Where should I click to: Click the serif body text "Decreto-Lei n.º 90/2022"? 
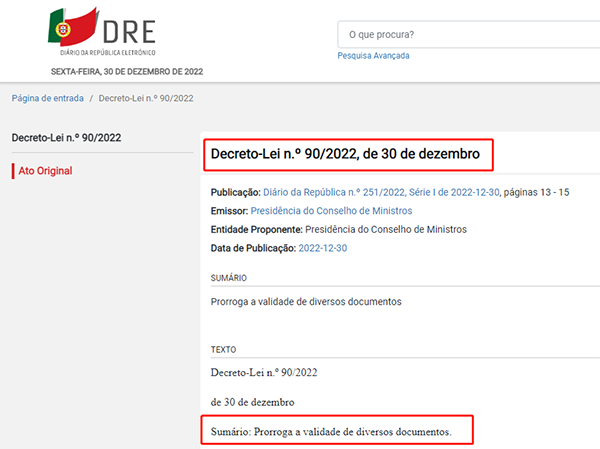(264, 373)
